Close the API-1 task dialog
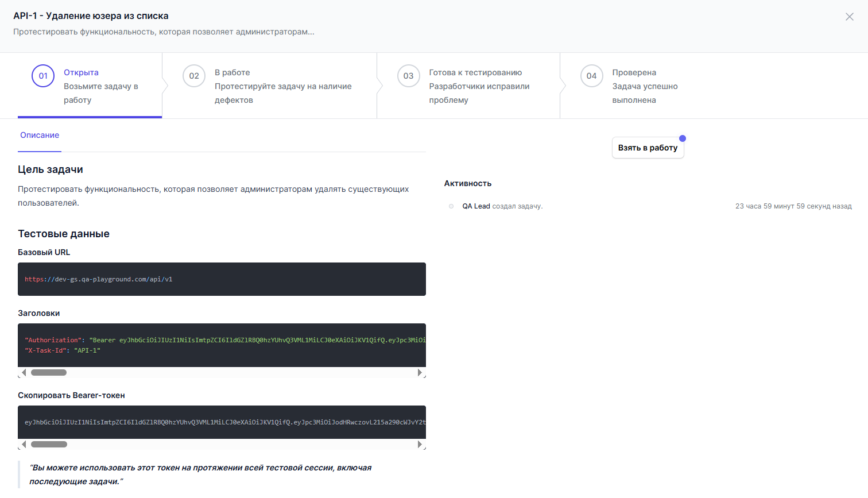Image resolution: width=868 pixels, height=498 pixels. click(x=850, y=17)
